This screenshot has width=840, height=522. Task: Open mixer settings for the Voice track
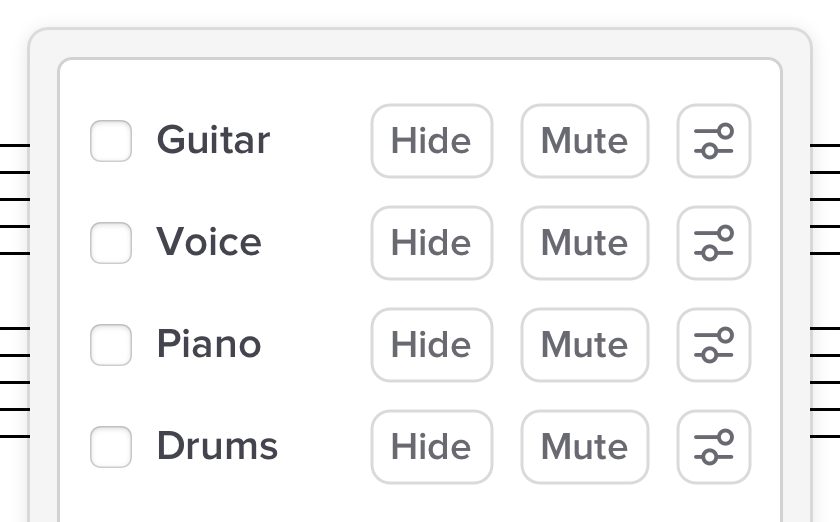(714, 243)
